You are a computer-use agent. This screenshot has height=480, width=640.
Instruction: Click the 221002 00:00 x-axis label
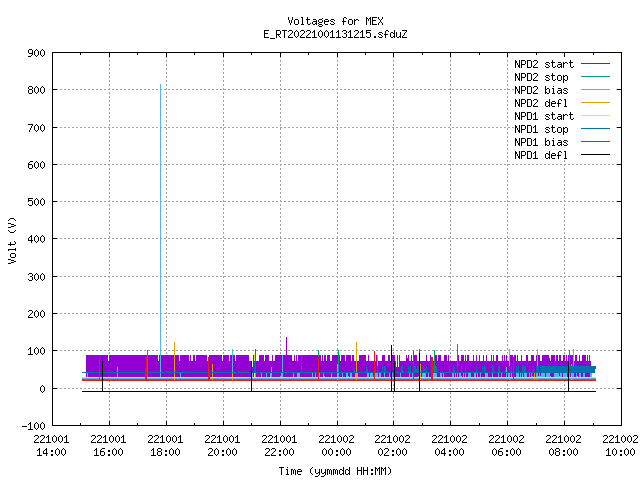point(336,446)
